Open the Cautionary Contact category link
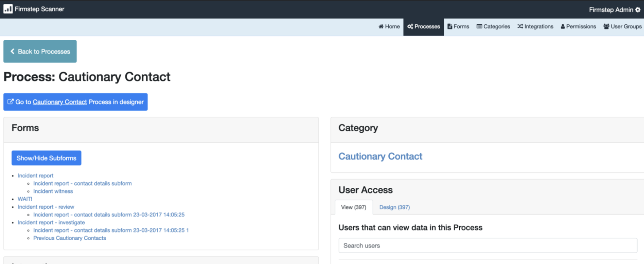The image size is (644, 264). tap(380, 156)
